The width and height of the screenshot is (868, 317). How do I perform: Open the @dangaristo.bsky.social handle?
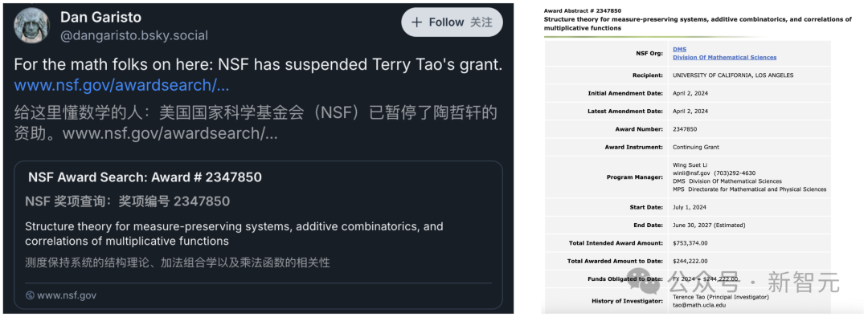(134, 36)
